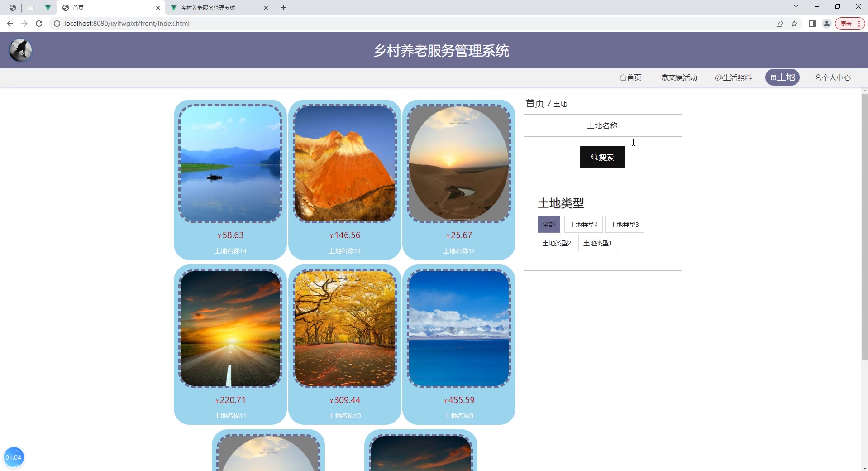Open the 土地名称13 orange mountain image
868x471 pixels.
pyautogui.click(x=344, y=164)
